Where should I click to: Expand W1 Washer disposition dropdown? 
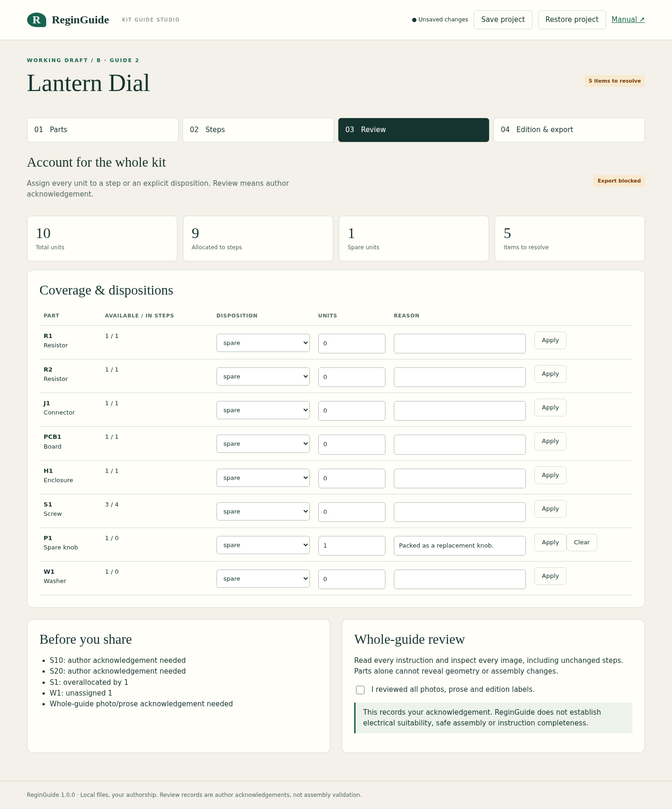263,579
